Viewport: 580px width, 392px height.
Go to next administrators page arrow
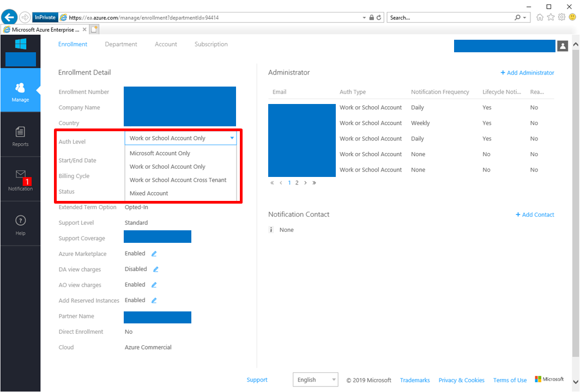pyautogui.click(x=305, y=182)
